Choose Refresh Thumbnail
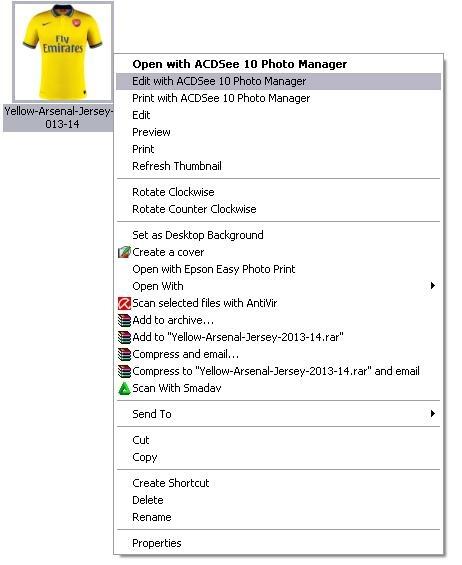Screen dimensions: 462x565 278,166
